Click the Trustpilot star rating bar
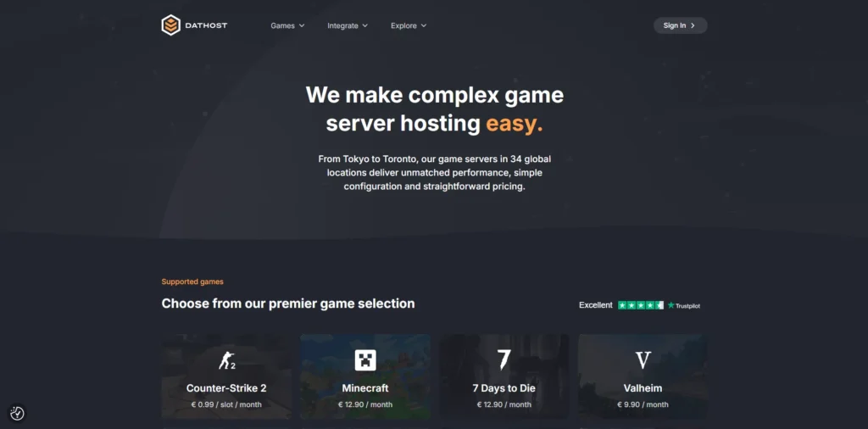Viewport: 868px width, 429px height. pyautogui.click(x=641, y=305)
